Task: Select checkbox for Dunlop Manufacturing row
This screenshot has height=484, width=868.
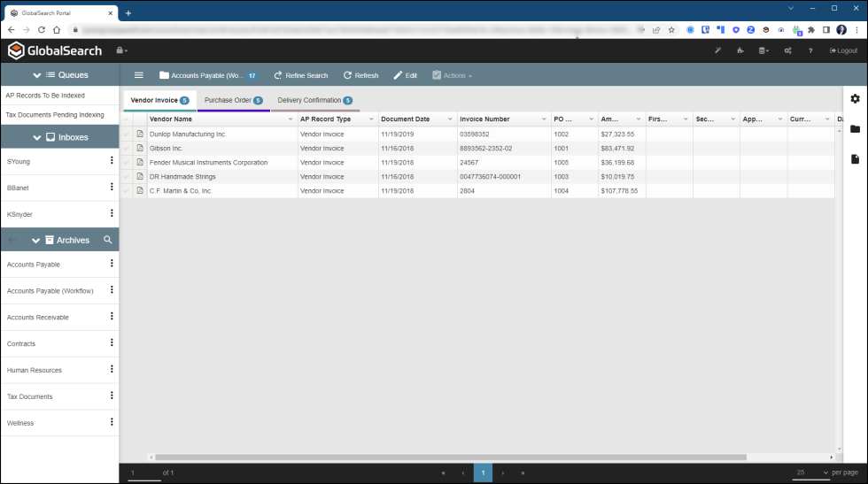Action: [126, 134]
